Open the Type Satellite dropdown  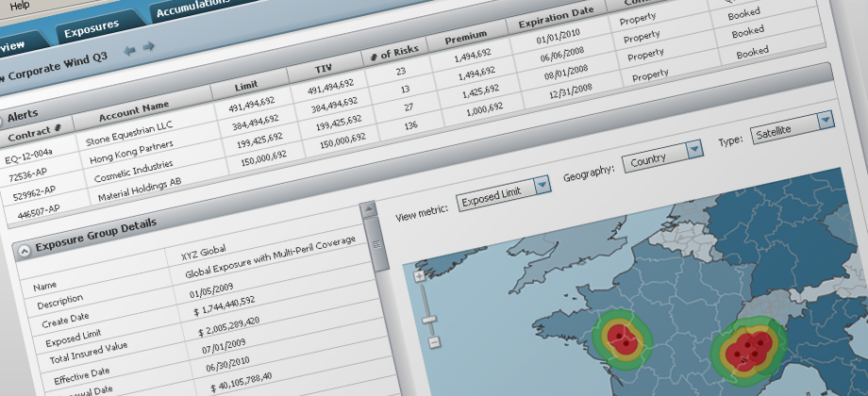coord(826,120)
